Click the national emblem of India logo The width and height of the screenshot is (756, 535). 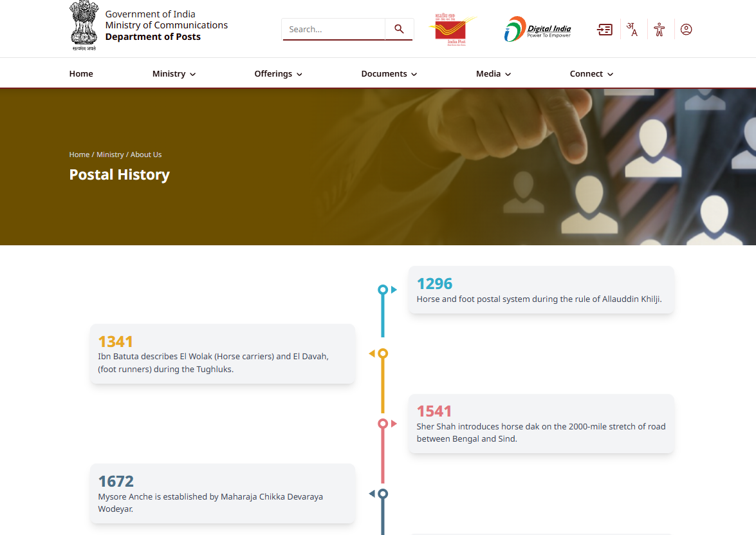tap(84, 26)
